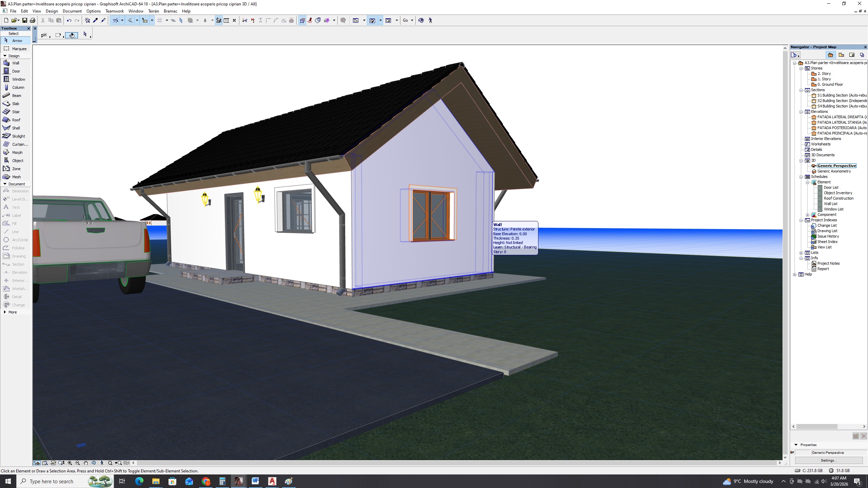The width and height of the screenshot is (868, 488).
Task: Click the eyedropper icon in the toolbar
Action: tap(95, 20)
